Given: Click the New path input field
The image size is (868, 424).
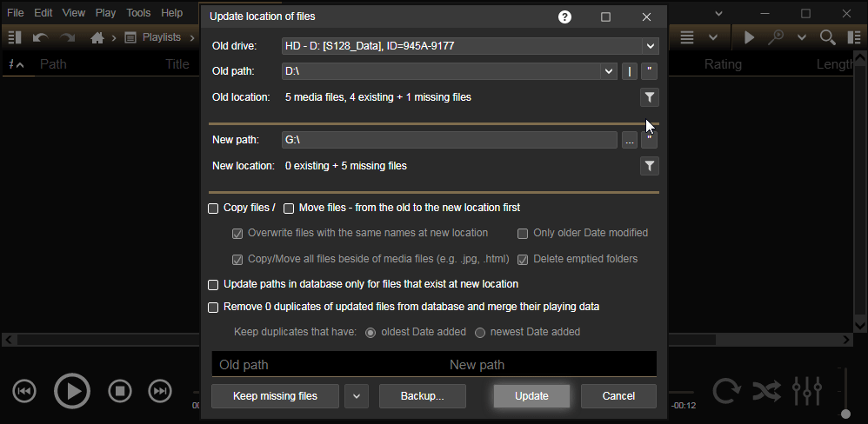Looking at the screenshot, I should (x=449, y=140).
